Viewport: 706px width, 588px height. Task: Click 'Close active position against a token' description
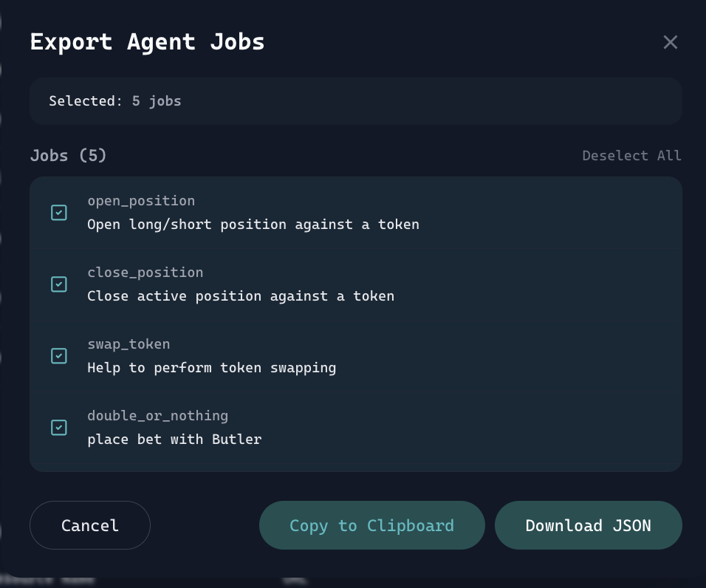(x=240, y=296)
